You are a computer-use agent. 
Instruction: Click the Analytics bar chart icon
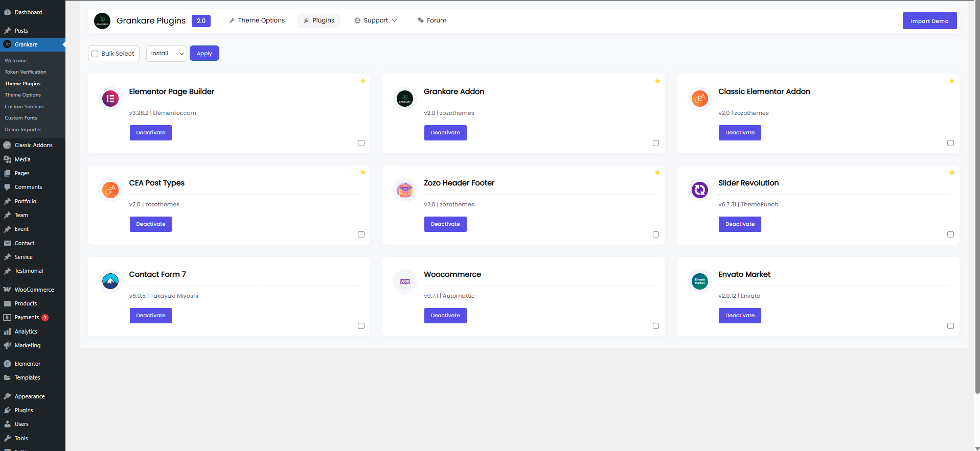point(7,331)
